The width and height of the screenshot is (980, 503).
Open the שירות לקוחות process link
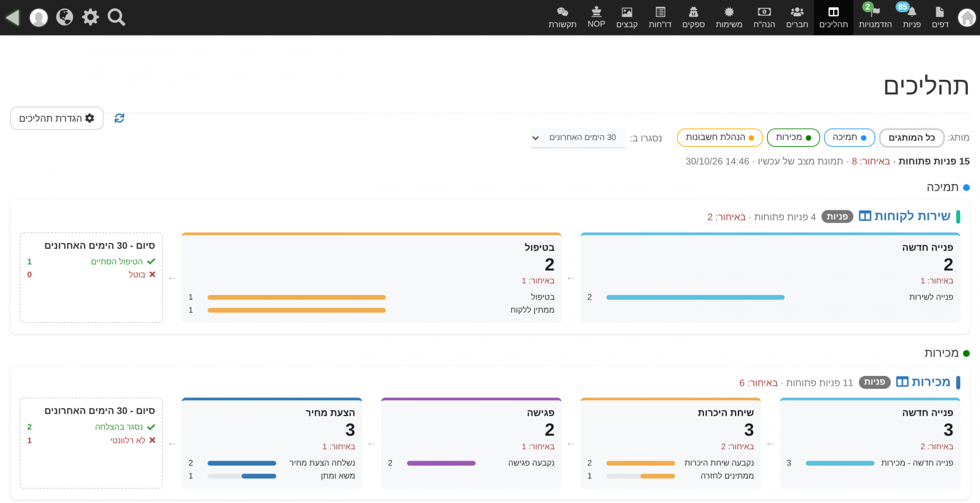pyautogui.click(x=912, y=216)
